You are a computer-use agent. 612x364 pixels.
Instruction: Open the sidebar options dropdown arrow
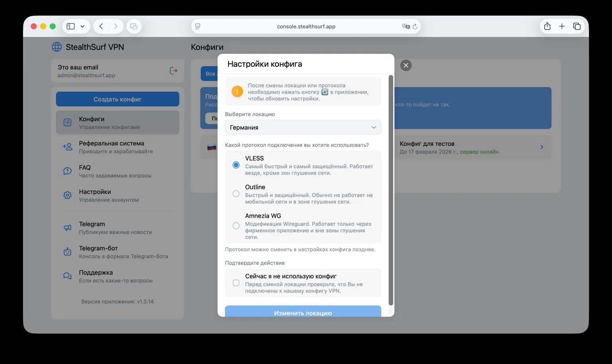coord(82,26)
